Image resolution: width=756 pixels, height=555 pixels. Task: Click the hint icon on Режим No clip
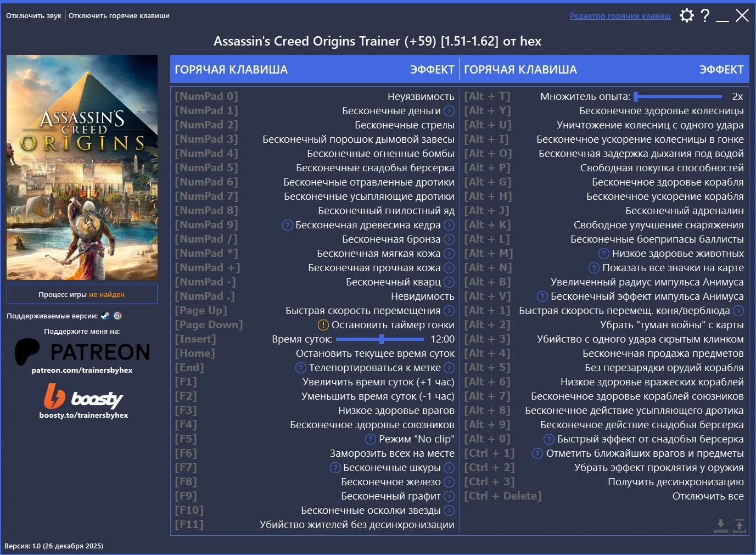click(x=369, y=439)
